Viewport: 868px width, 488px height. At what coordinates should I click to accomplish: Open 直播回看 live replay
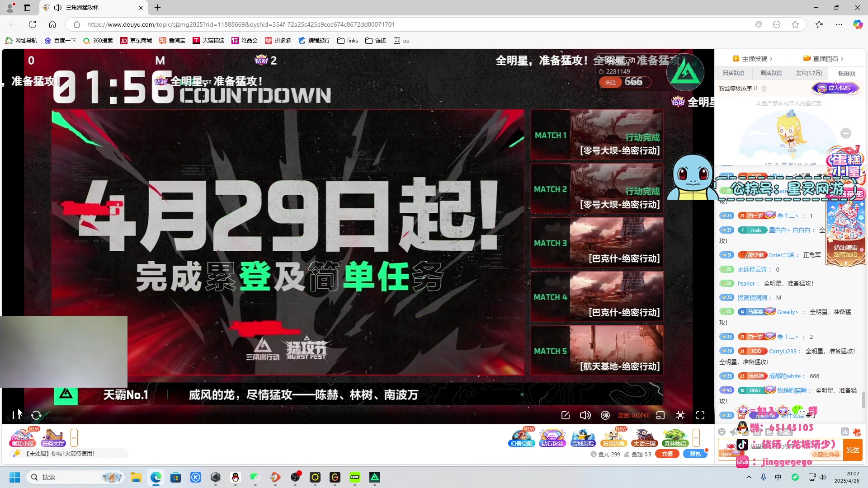tap(823, 59)
